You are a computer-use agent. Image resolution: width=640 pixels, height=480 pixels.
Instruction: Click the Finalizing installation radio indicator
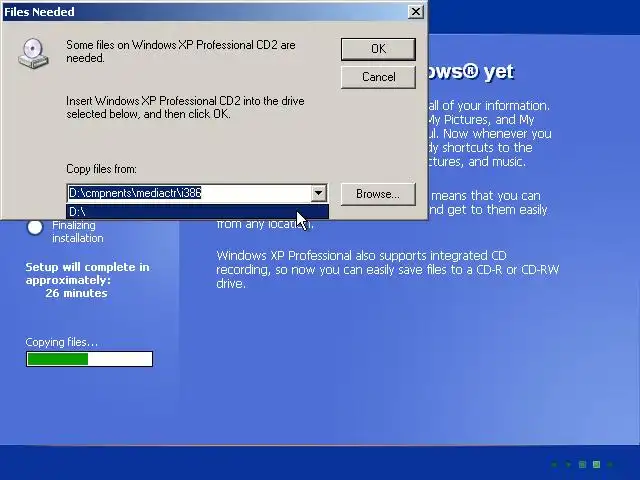tap(35, 227)
